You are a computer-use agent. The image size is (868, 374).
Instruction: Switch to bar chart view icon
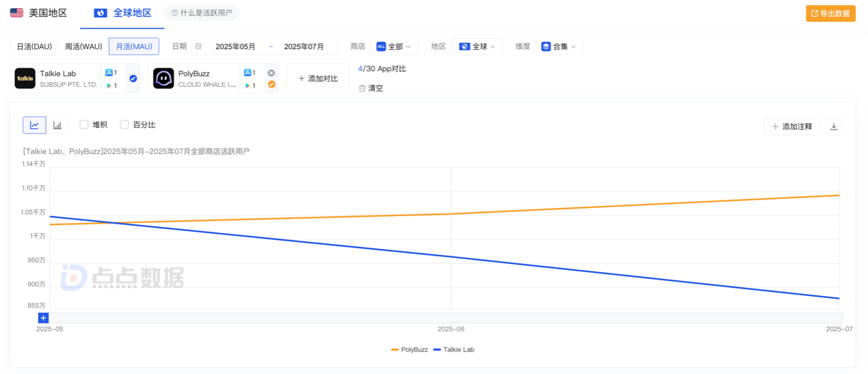[x=57, y=125]
